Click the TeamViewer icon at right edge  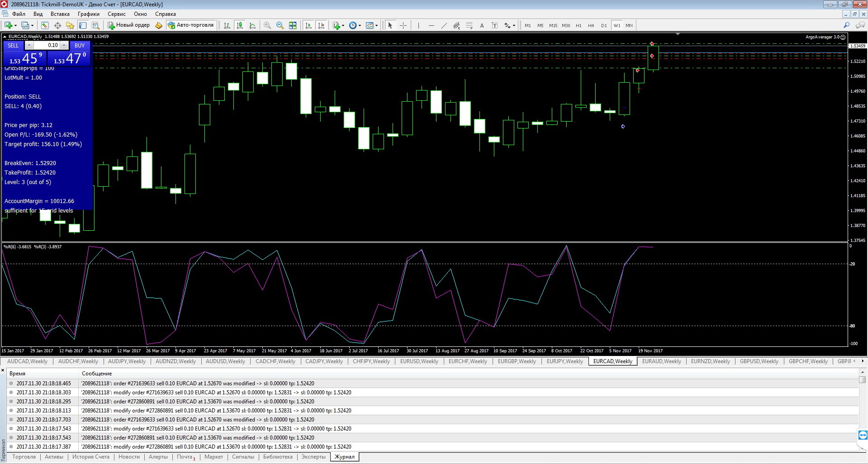[863, 435]
